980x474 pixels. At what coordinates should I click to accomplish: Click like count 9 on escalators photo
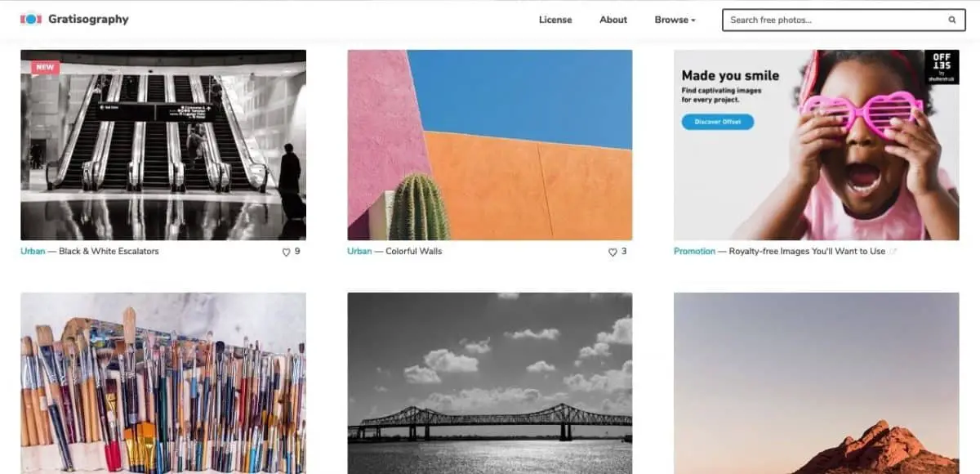tap(297, 252)
